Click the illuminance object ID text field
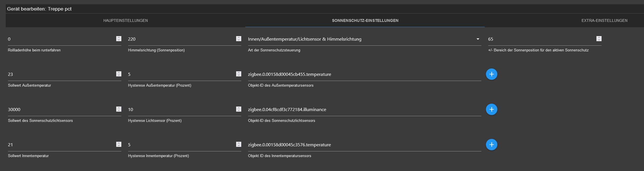The width and height of the screenshot is (644, 171). (x=364, y=110)
